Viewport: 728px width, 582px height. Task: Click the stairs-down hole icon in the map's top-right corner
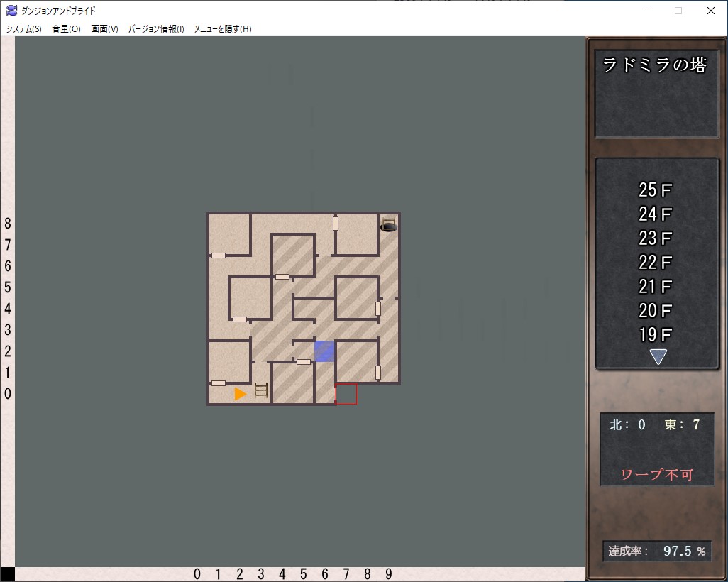click(388, 225)
